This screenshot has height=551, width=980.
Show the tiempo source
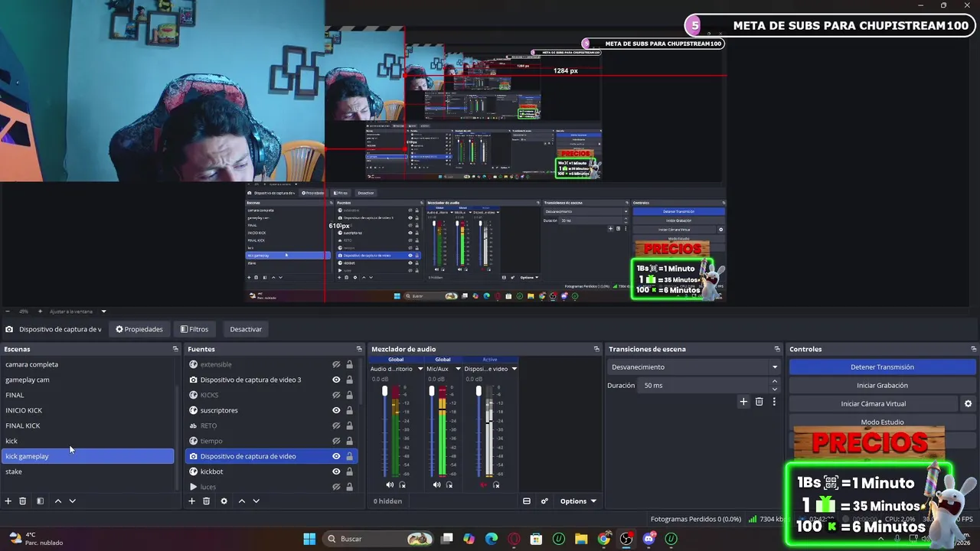pos(336,441)
